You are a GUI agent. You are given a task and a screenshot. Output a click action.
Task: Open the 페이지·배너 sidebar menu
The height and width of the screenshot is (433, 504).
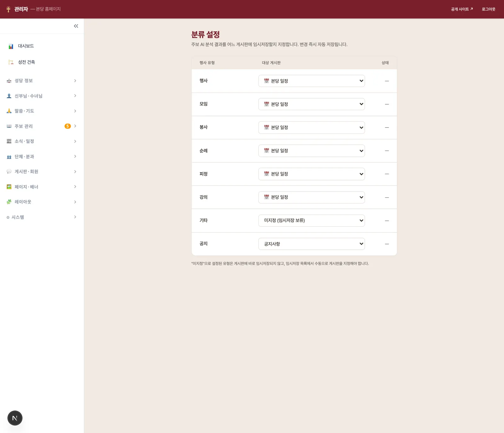42,187
